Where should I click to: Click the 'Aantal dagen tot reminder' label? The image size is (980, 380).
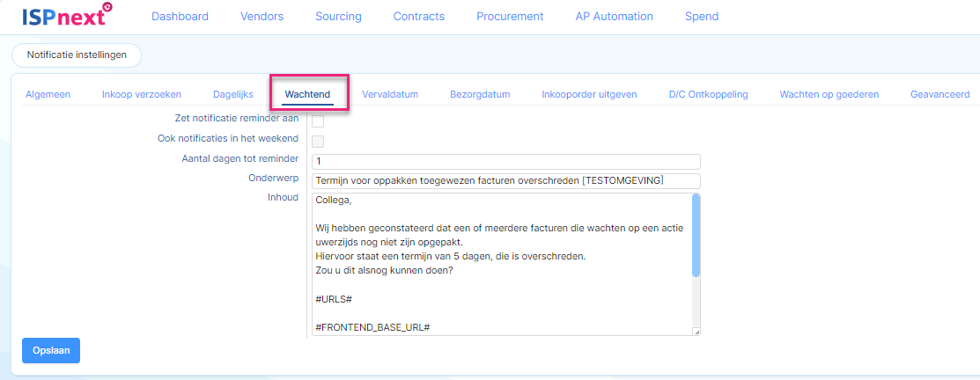click(x=240, y=158)
